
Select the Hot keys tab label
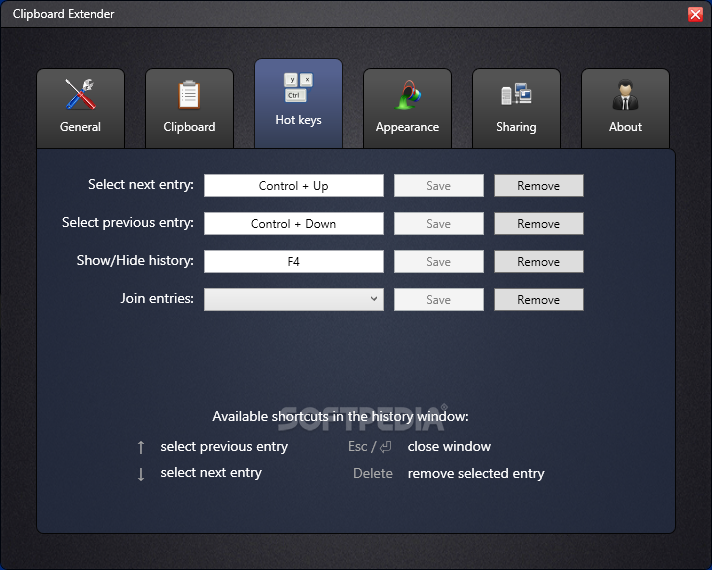tap(298, 120)
